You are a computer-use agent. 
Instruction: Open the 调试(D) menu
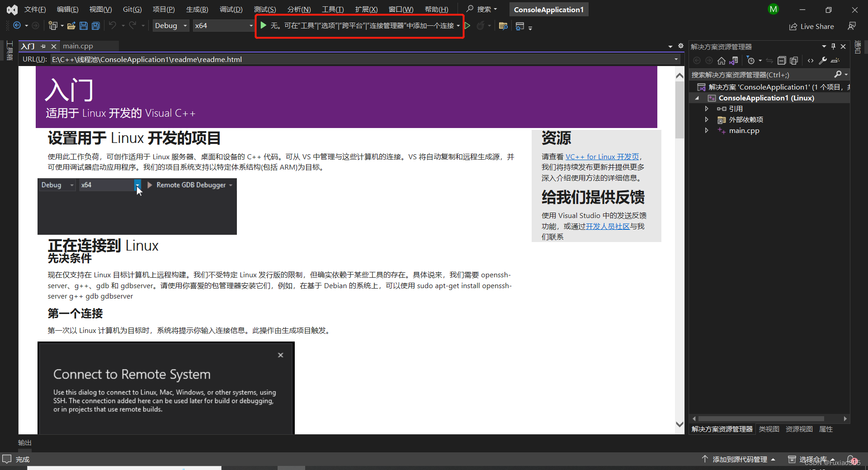231,9
